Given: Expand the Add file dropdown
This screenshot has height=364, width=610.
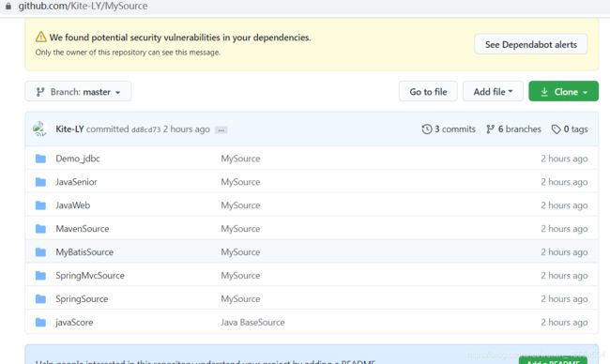Looking at the screenshot, I should (x=493, y=92).
